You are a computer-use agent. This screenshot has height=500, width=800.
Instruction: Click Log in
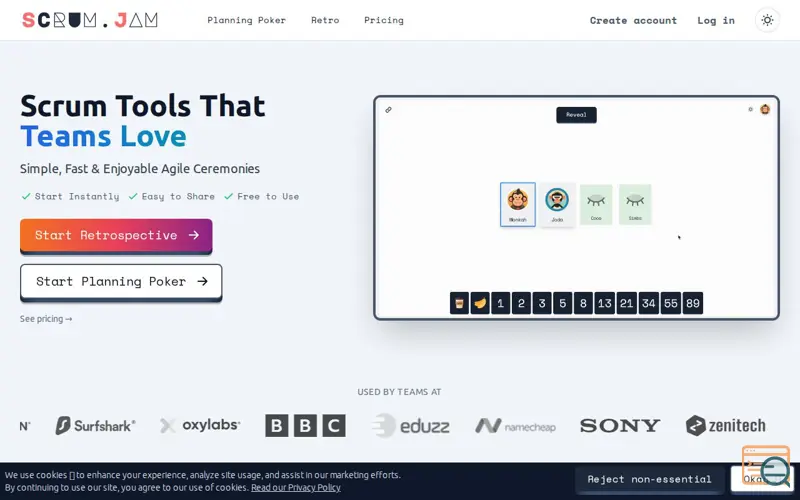pos(716,20)
